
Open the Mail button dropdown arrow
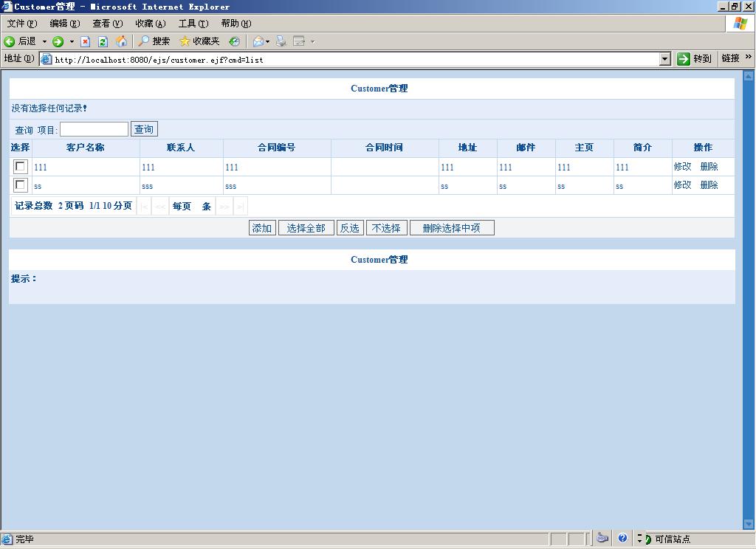pyautogui.click(x=267, y=42)
